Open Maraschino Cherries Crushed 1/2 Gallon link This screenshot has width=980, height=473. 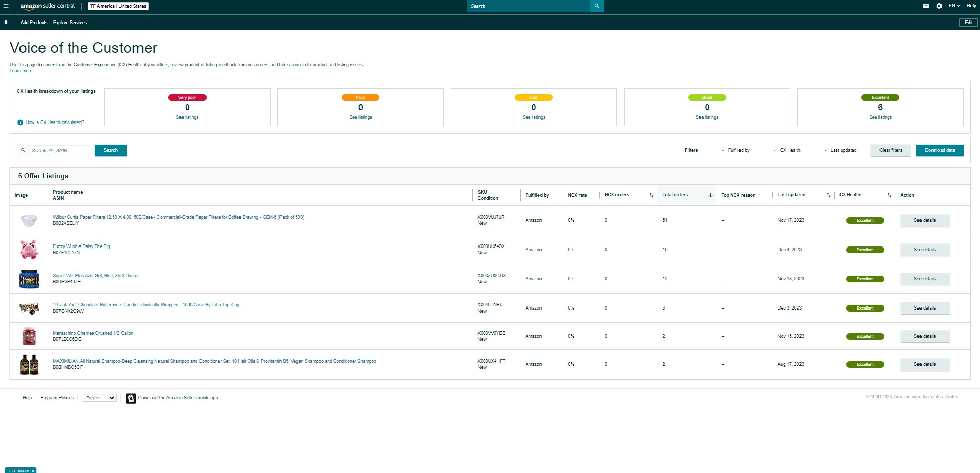[x=93, y=333]
